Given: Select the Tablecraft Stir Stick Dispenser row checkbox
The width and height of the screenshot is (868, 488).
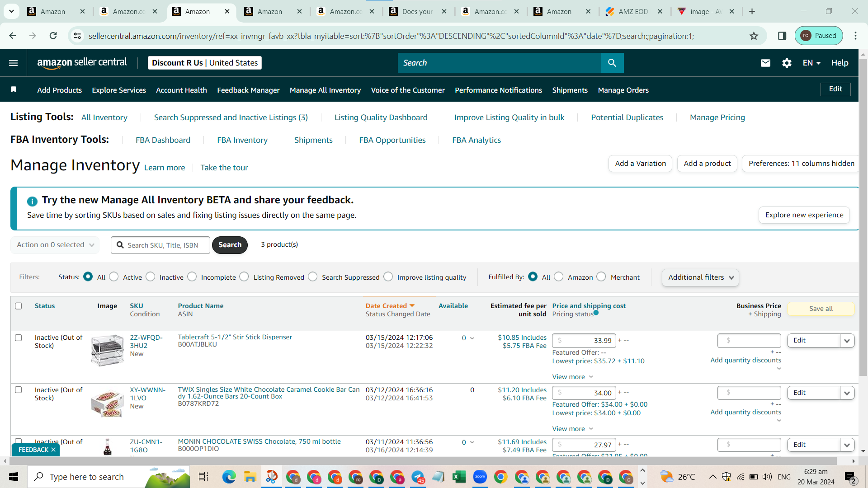Looking at the screenshot, I should 19,338.
